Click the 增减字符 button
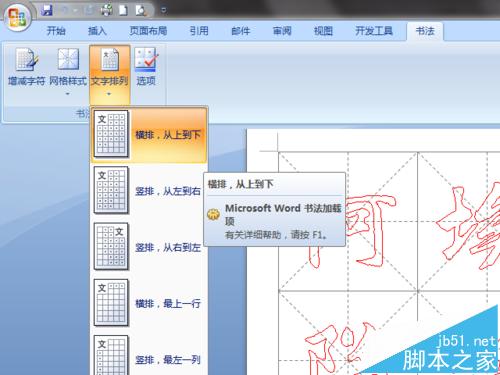This screenshot has width=500, height=375. click(x=26, y=68)
